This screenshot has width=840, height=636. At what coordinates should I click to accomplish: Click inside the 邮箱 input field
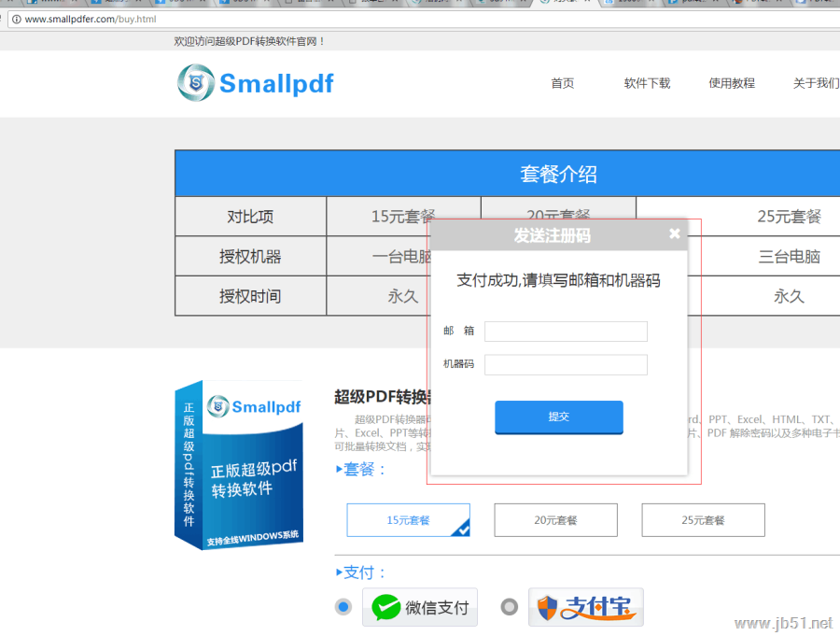(566, 331)
